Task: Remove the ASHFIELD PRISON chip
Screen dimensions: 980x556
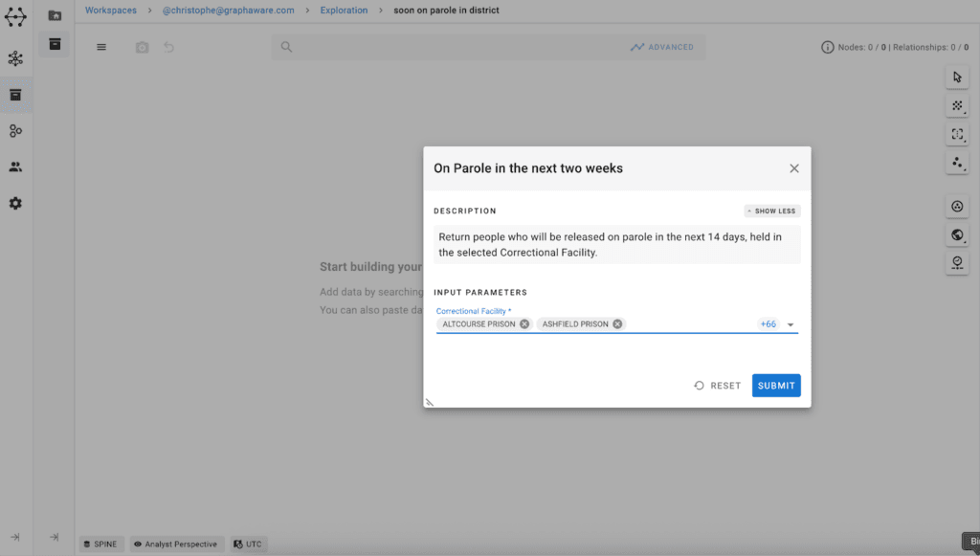Action: pos(617,324)
